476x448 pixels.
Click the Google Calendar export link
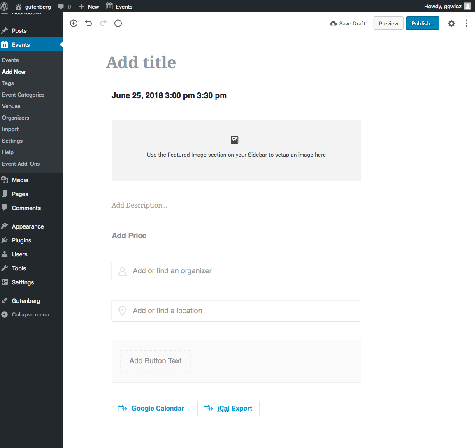(151, 409)
